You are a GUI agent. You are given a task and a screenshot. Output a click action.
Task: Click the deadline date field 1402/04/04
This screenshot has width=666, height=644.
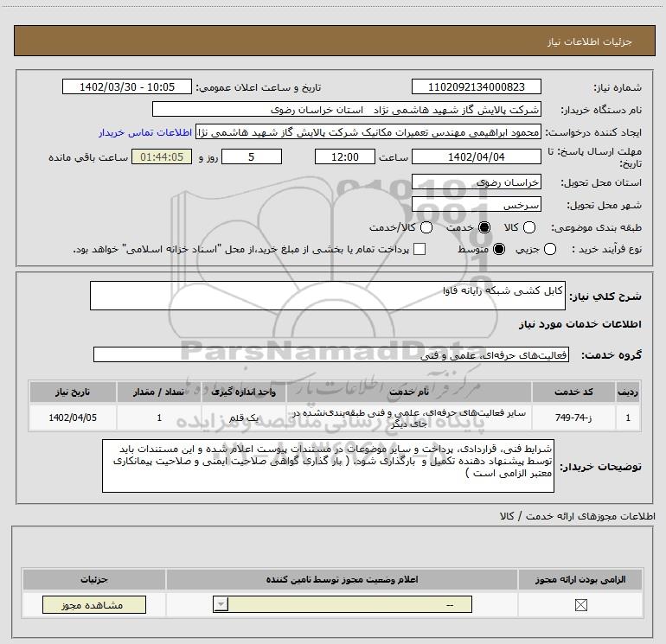point(476,156)
